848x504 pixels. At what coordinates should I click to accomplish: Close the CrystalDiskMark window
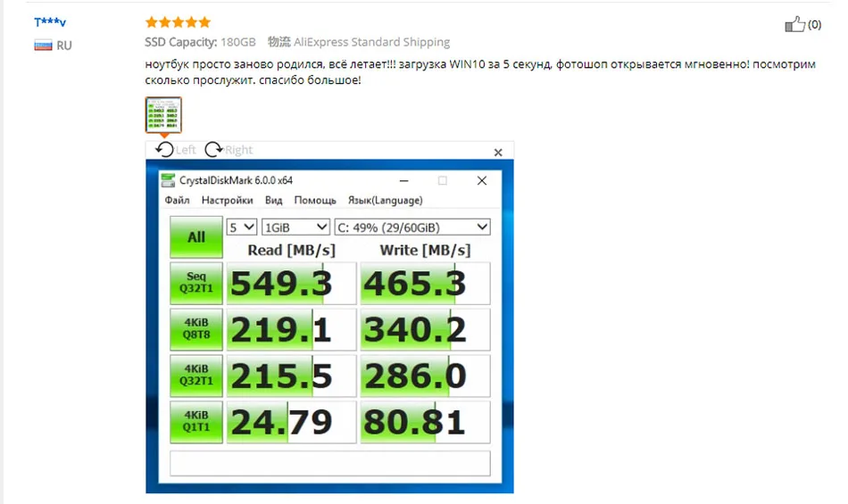click(482, 180)
